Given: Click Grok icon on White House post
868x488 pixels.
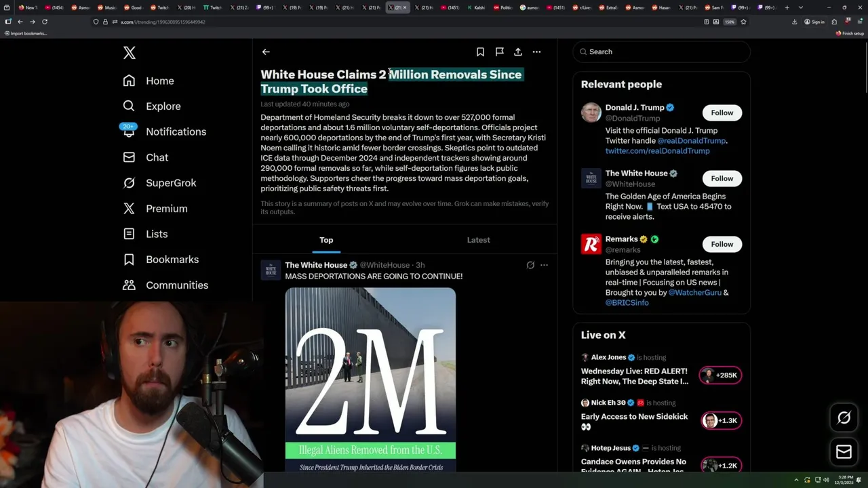Looking at the screenshot, I should click(x=530, y=265).
